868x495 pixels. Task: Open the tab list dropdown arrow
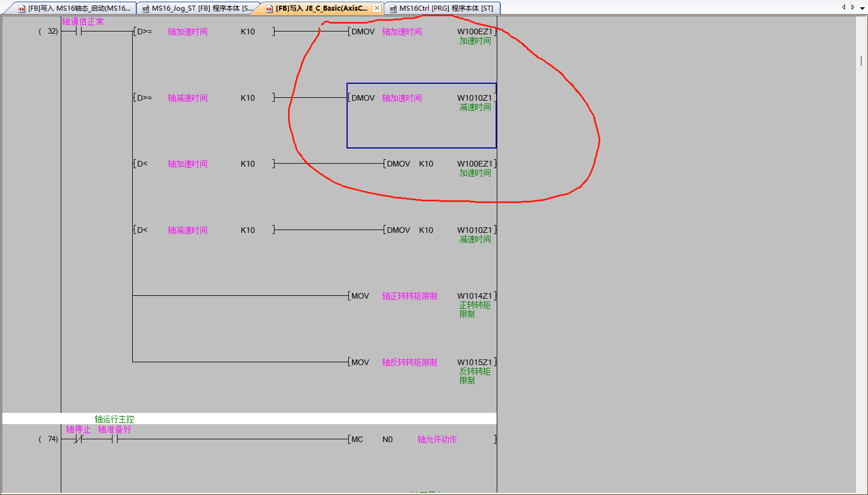(862, 8)
